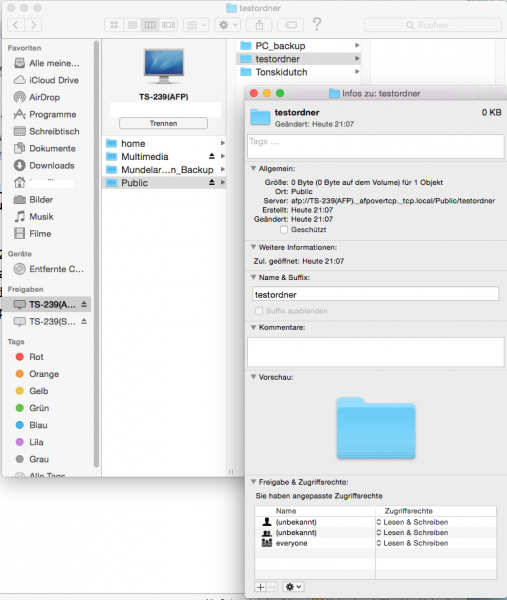The height and width of the screenshot is (600, 507).
Task: Click the Edit Tags toolbar icon
Action: 290,25
